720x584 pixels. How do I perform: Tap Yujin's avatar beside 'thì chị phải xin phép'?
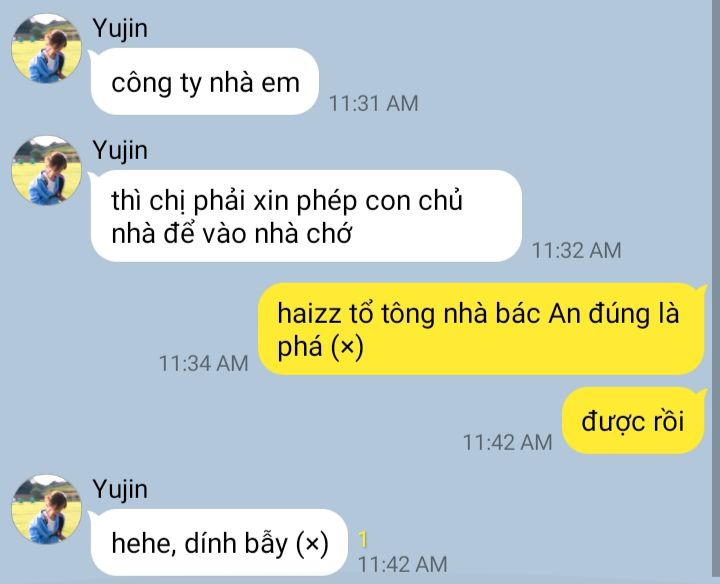[46, 171]
